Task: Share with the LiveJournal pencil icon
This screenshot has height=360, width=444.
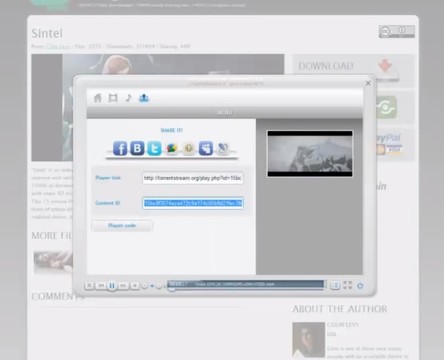Action: point(223,149)
